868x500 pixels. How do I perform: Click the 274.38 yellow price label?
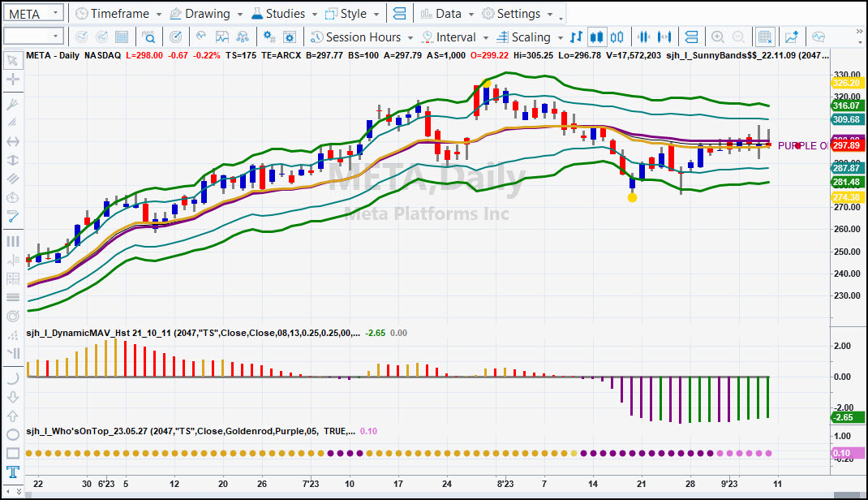846,198
